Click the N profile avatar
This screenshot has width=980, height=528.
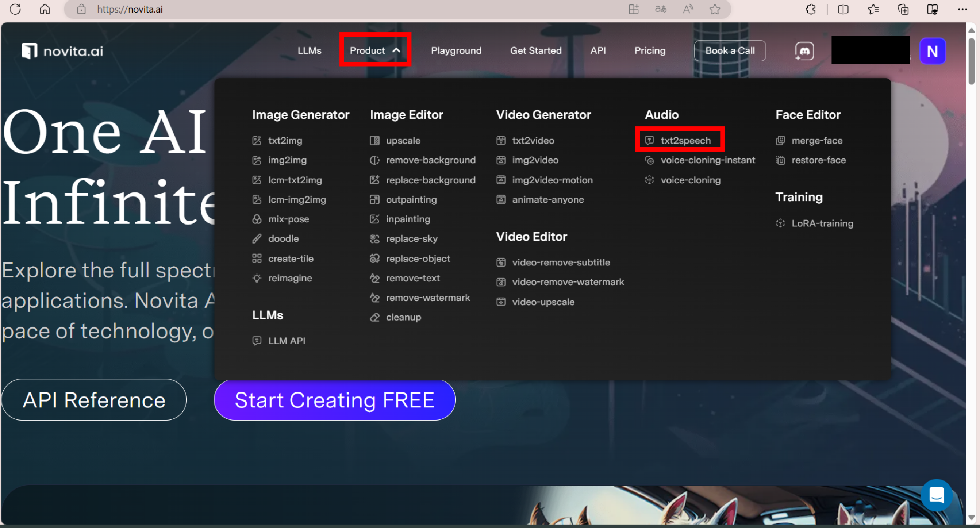[x=932, y=51]
